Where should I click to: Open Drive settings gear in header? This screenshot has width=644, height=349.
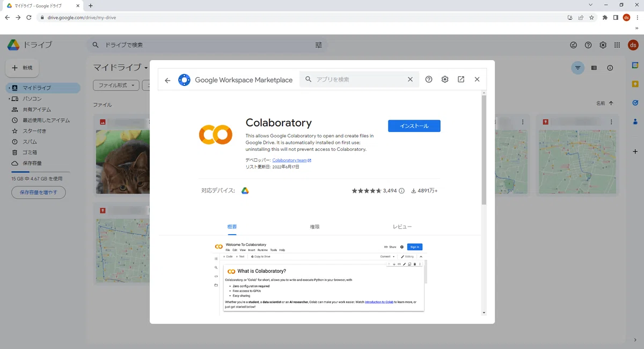[x=603, y=45]
